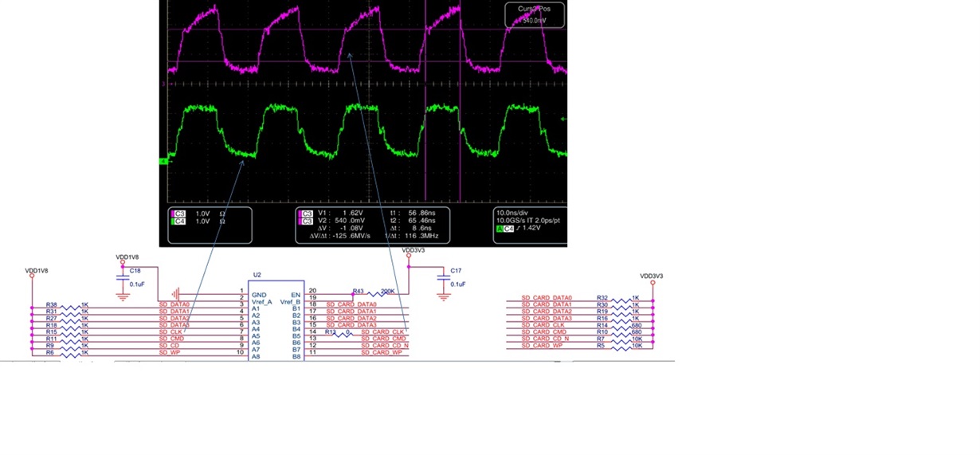Click the EN pin label on U2
980x455 pixels.
tap(296, 295)
